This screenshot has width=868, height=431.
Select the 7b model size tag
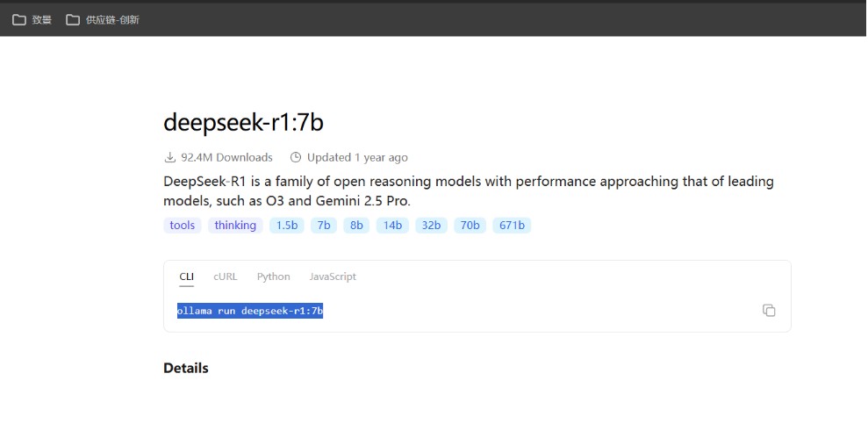tap(324, 226)
